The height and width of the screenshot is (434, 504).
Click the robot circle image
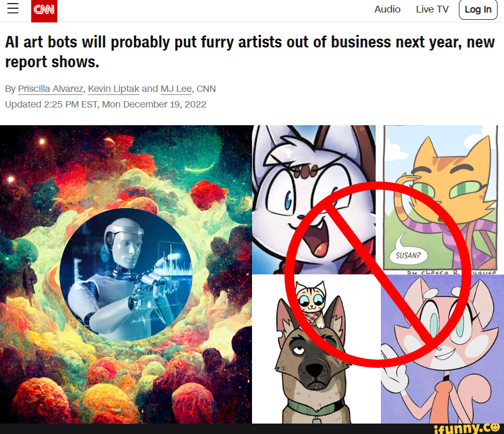126,274
